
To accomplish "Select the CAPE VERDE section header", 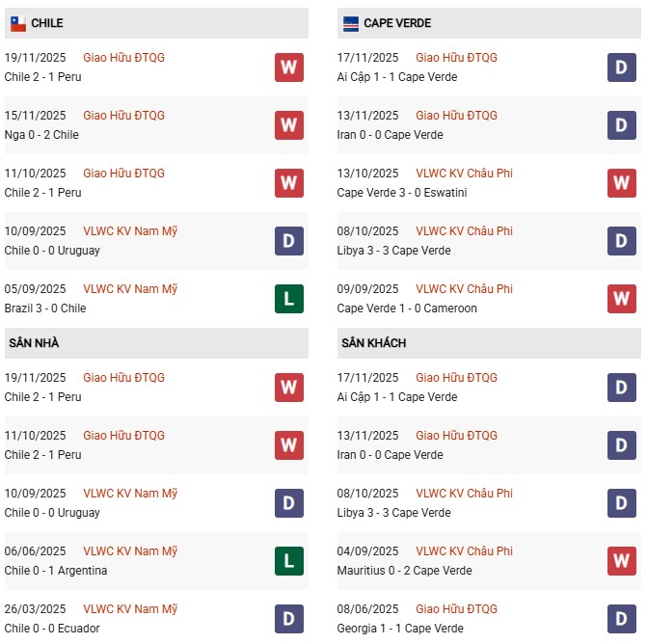I will click(x=397, y=23).
